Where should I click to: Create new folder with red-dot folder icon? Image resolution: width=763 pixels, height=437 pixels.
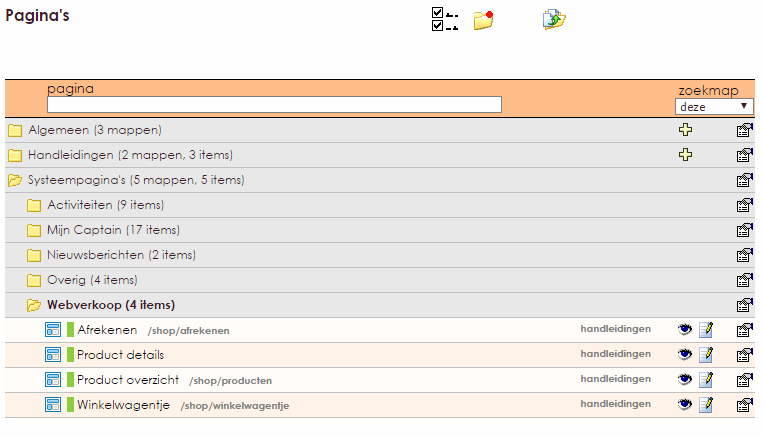click(x=484, y=20)
